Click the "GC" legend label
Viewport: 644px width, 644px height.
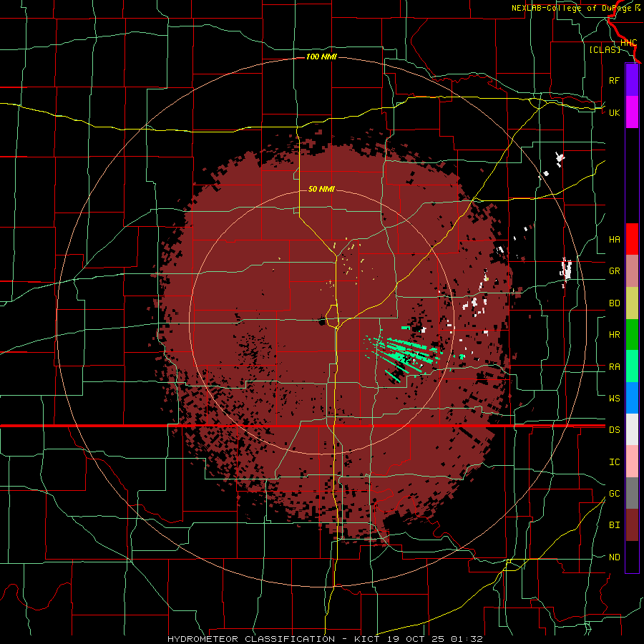[614, 493]
